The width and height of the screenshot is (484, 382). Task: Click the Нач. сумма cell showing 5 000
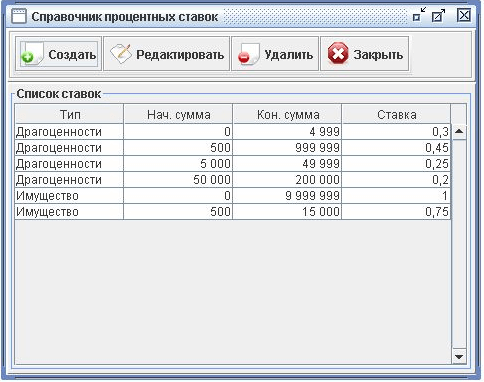tap(178, 164)
